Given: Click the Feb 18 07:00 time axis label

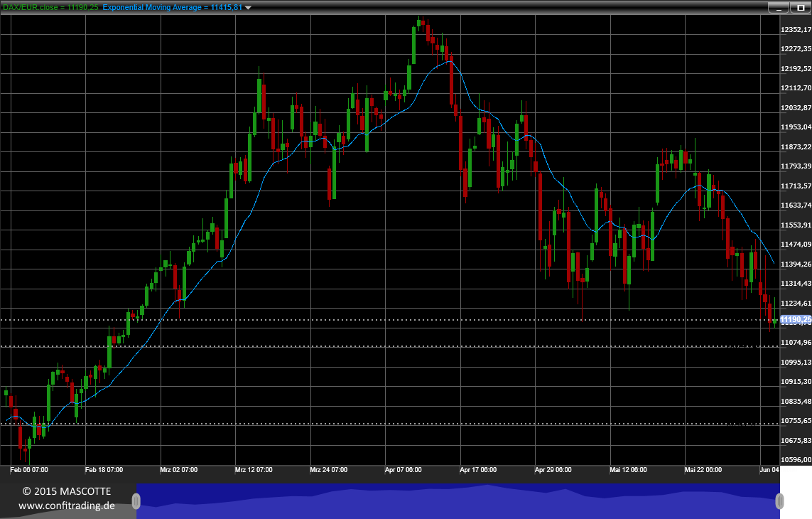Looking at the screenshot, I should (x=104, y=470).
